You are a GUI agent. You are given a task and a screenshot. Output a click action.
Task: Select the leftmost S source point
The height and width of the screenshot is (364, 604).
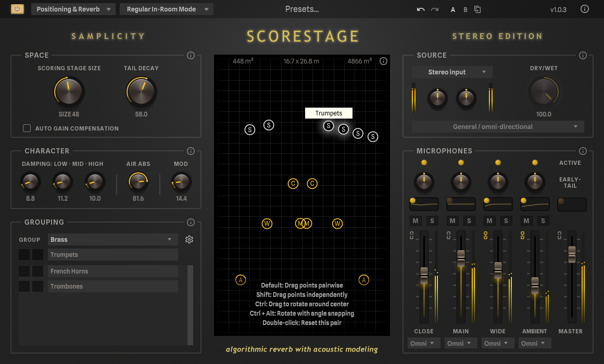[x=250, y=129]
